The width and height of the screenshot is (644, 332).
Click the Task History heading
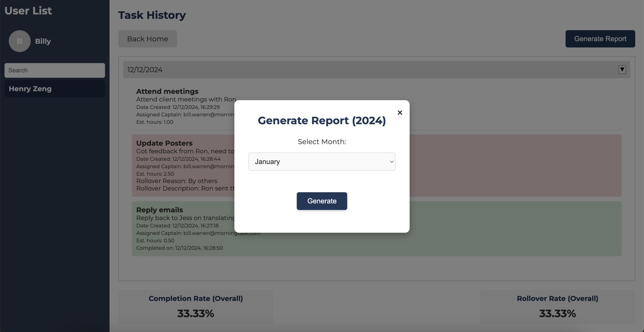[152, 15]
